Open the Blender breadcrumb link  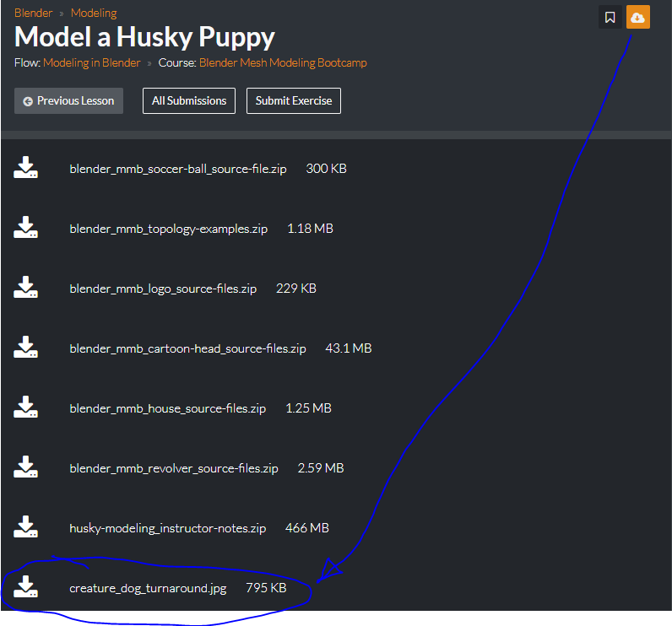(33, 13)
